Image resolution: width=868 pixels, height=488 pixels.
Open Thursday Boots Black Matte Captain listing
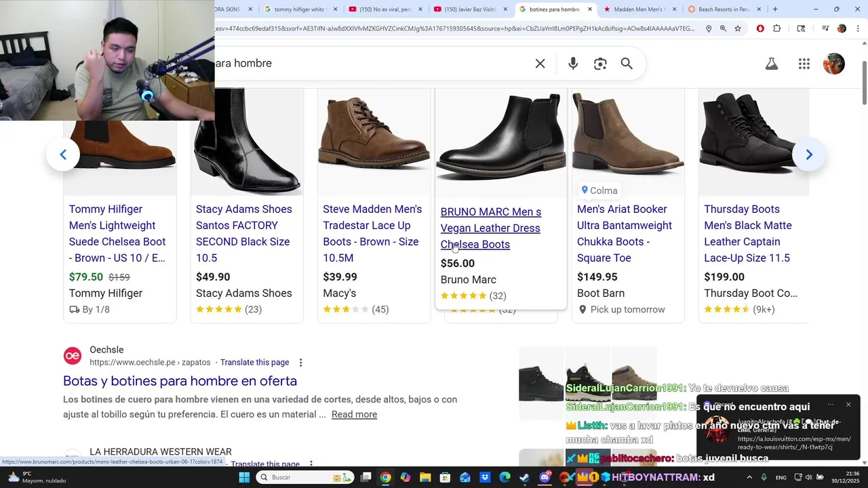pyautogui.click(x=748, y=234)
